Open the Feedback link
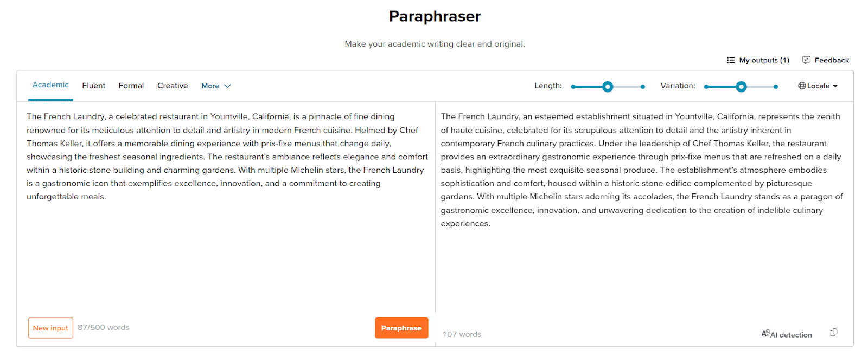Viewport: 868px width, 363px height. click(x=826, y=60)
